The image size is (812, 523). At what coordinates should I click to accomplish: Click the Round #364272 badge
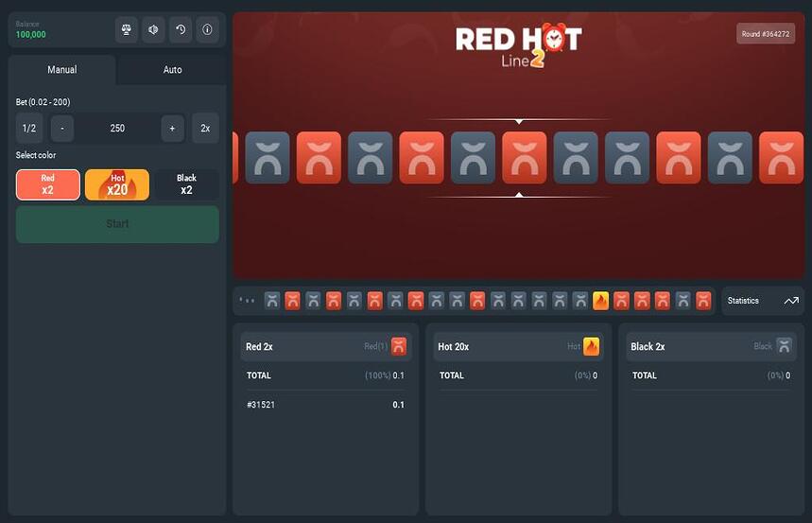[x=766, y=34]
